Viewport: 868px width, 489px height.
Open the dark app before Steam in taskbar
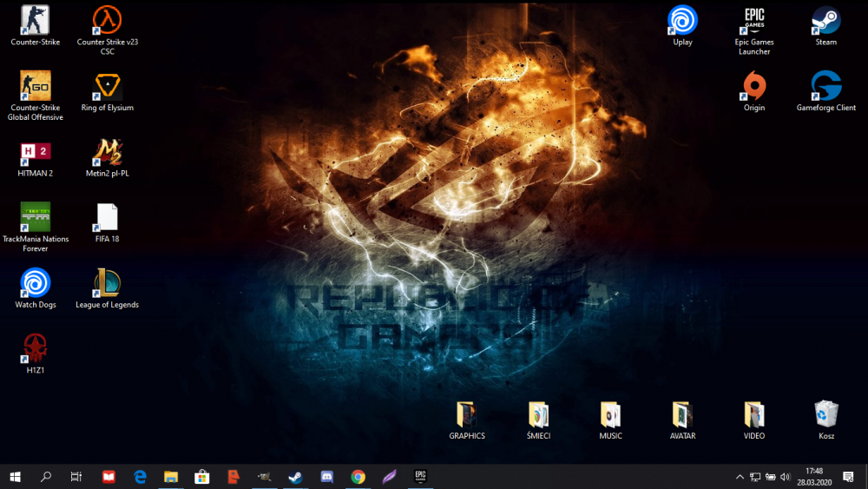tap(265, 477)
